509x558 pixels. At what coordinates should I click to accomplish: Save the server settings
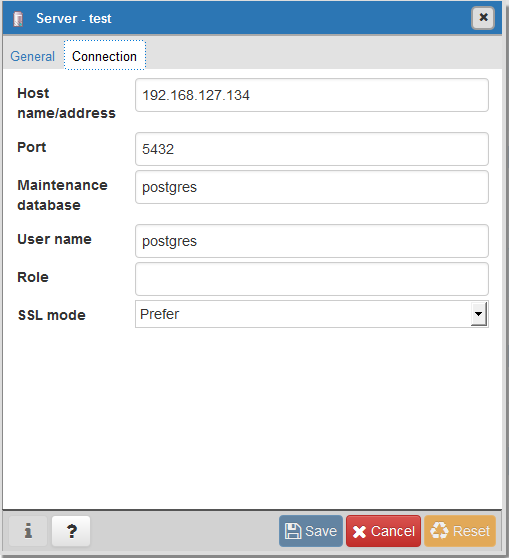point(311,531)
